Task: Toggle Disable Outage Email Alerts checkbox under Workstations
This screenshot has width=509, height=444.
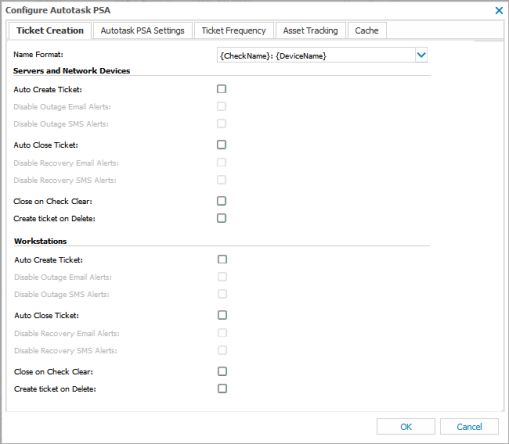Action: 222,277
